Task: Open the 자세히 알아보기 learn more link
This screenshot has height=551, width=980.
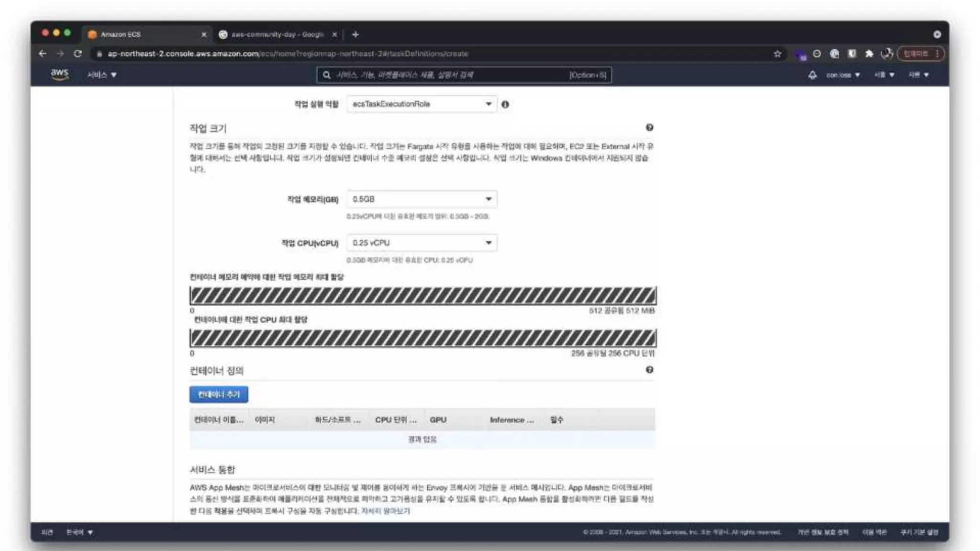Action: click(x=385, y=511)
